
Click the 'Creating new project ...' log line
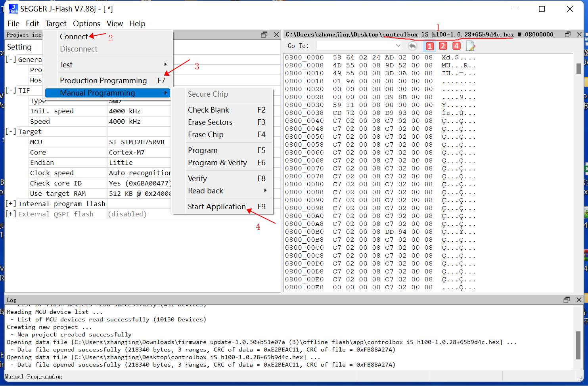[x=49, y=327]
